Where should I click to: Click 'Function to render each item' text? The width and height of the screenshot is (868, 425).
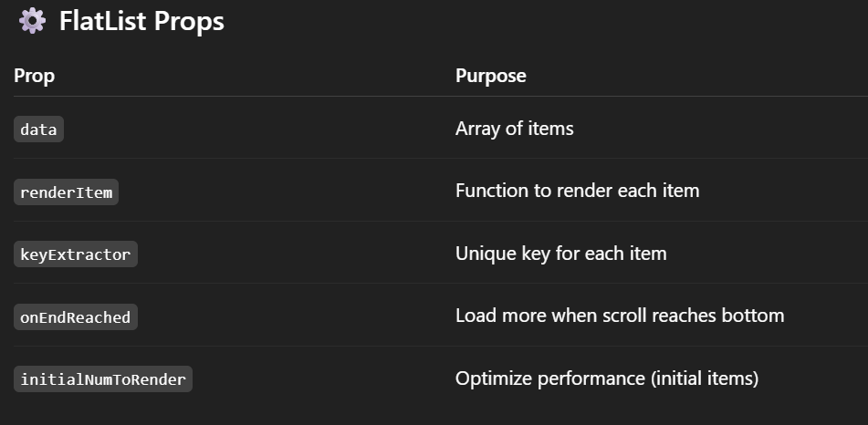pos(578,191)
